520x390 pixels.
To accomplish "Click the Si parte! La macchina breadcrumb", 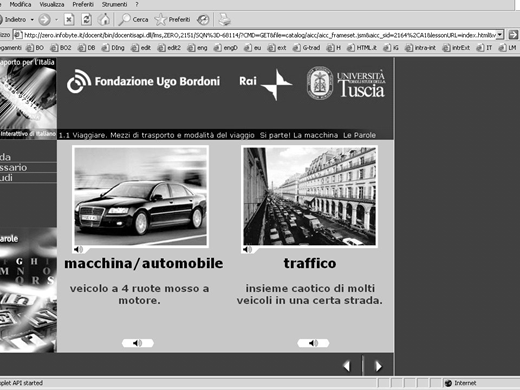I will 299,135.
